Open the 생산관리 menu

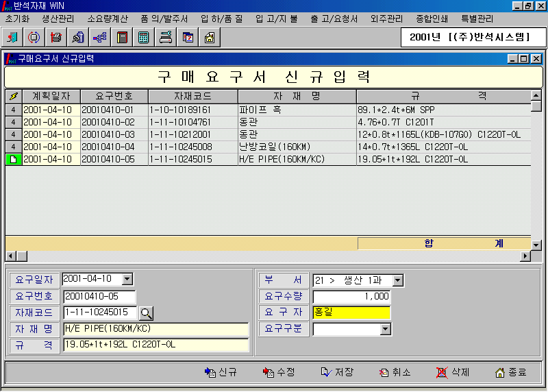tap(60, 19)
